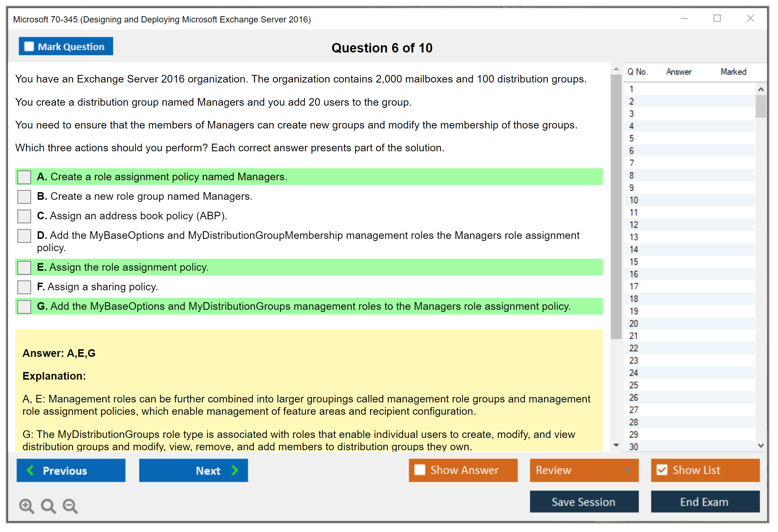Toggle the Mark Question checkbox
Image resolution: width=778 pixels, height=532 pixels.
tap(29, 46)
